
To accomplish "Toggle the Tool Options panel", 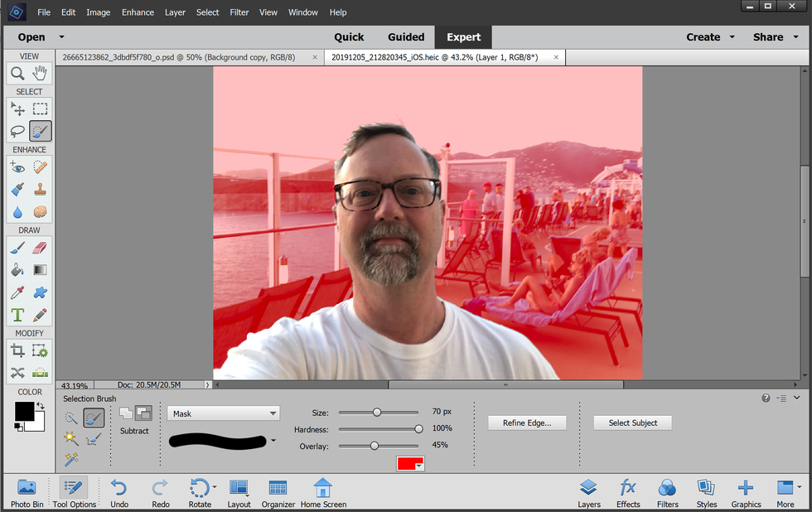I will coord(75,493).
